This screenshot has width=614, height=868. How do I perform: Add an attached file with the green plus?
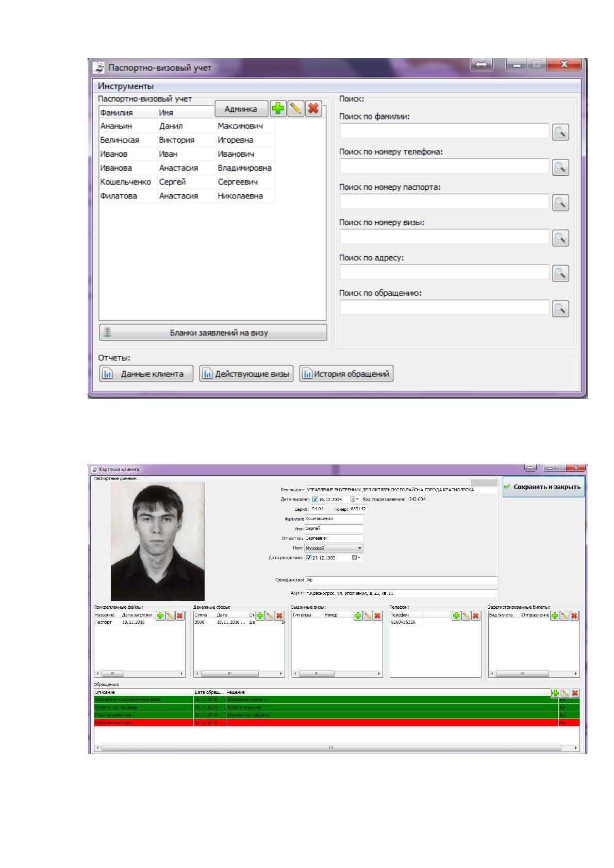(x=160, y=615)
